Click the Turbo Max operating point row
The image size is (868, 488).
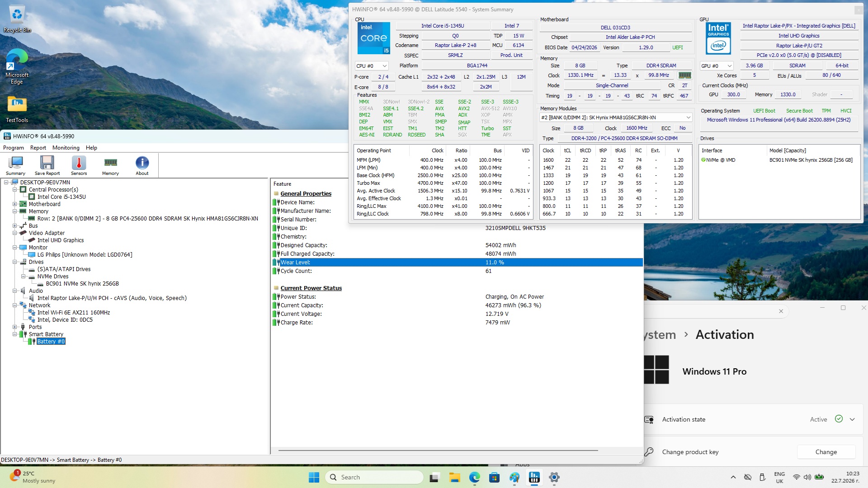pos(443,183)
